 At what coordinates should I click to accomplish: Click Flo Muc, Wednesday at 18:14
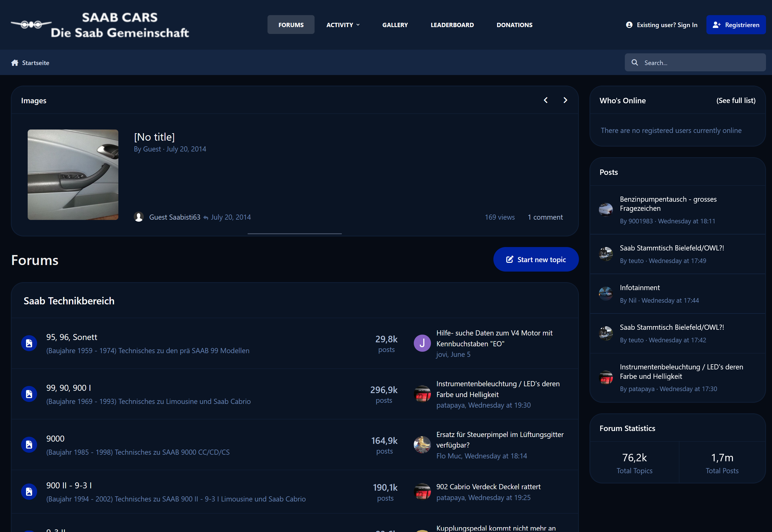click(x=482, y=456)
